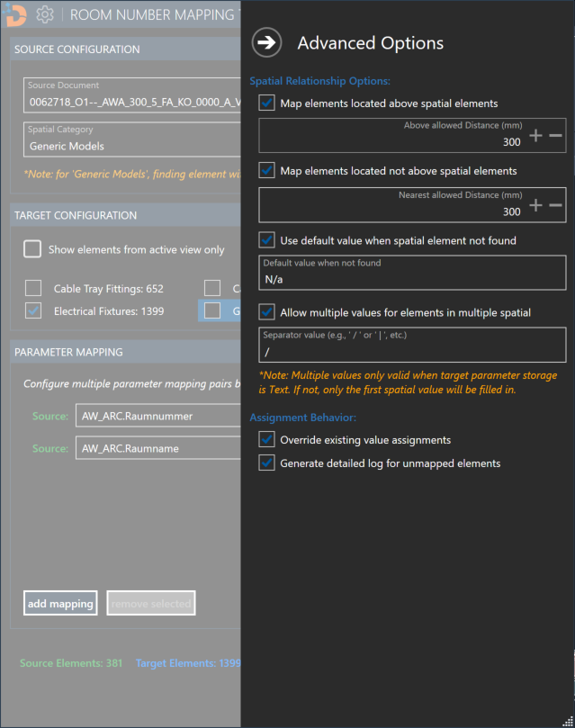The height and width of the screenshot is (728, 575).
Task: Decrease Above allowed Distance with minus
Action: 555,136
